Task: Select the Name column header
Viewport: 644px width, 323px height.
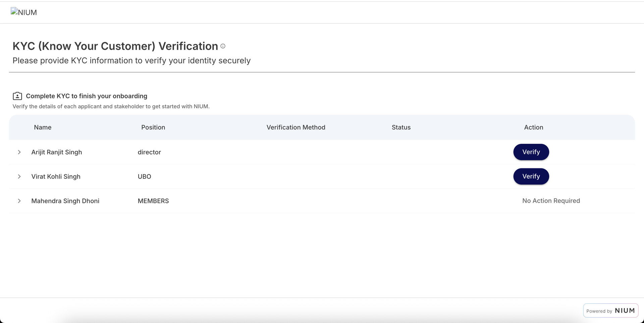Action: [43, 127]
